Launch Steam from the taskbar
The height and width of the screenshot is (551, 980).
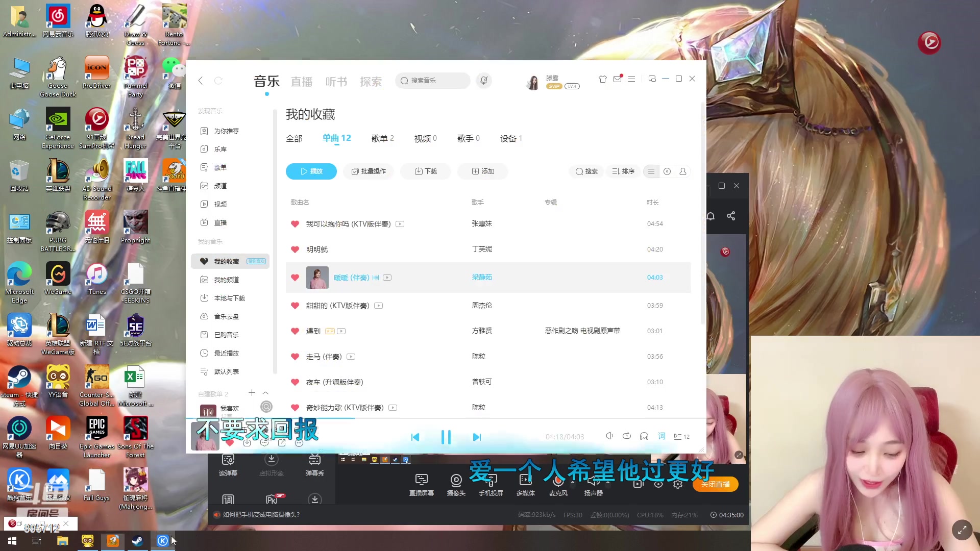(x=137, y=540)
